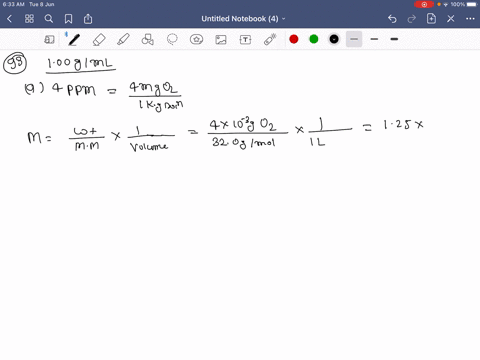
Task: Tap the battery status icon
Action: tap(473, 5)
